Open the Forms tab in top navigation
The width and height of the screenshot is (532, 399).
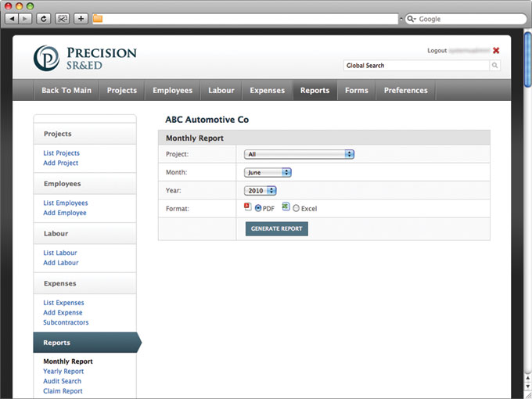[x=357, y=90]
